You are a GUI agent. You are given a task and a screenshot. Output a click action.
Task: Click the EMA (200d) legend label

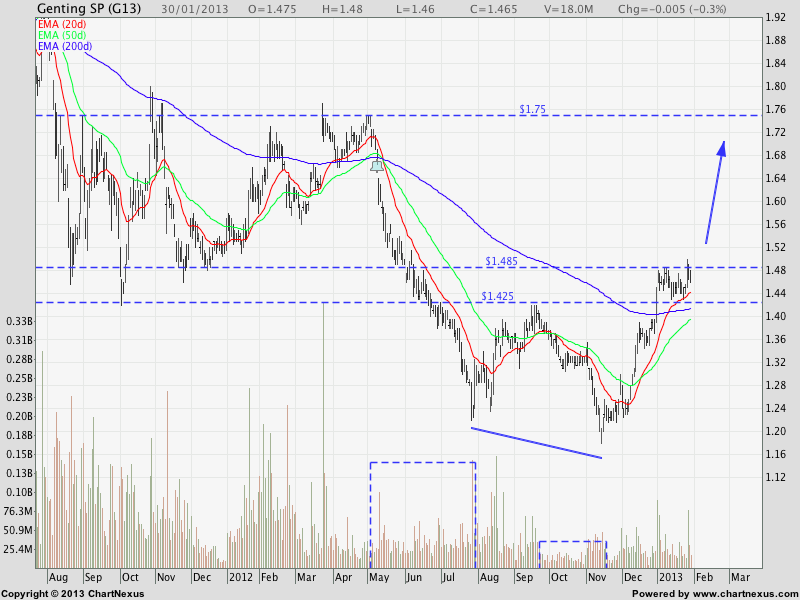tap(65, 47)
